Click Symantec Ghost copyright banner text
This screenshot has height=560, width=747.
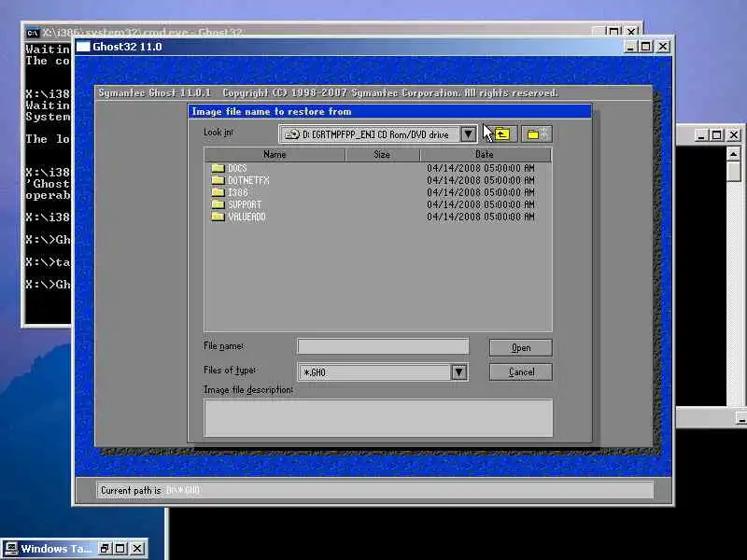click(329, 92)
